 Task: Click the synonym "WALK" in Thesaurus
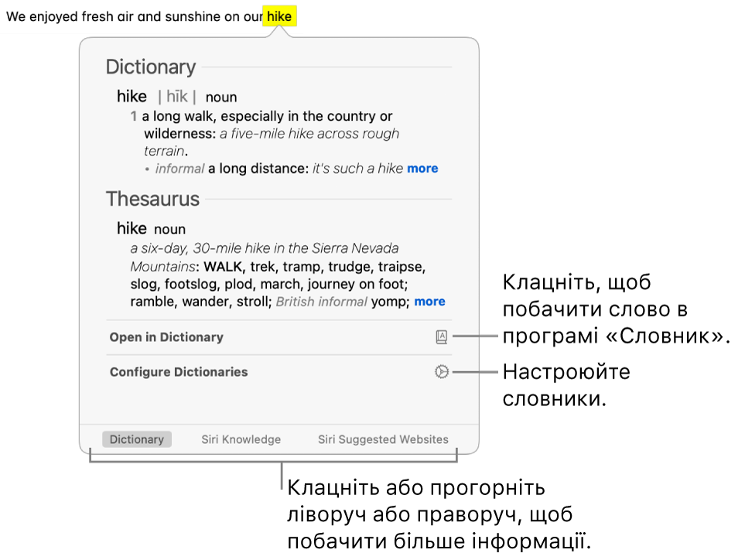(223, 266)
